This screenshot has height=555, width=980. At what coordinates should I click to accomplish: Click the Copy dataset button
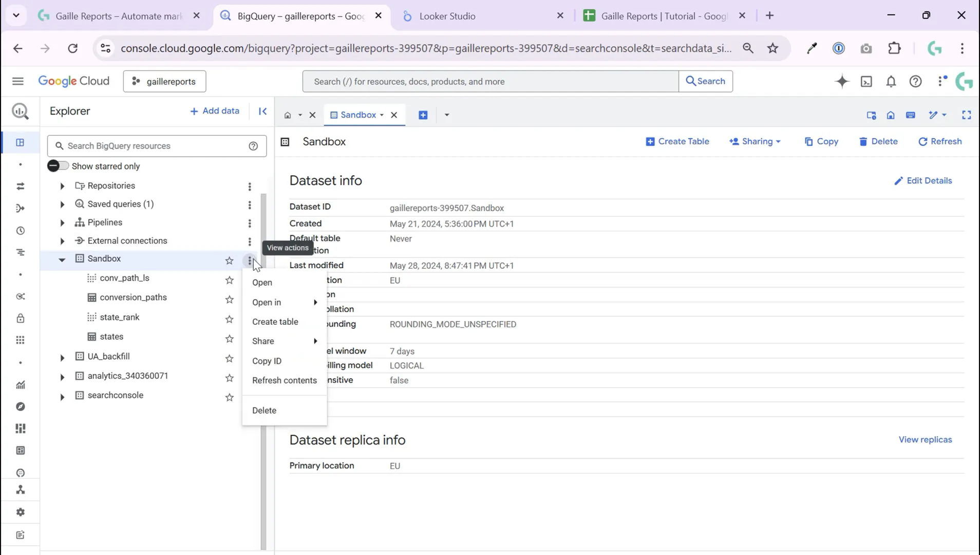tap(821, 141)
